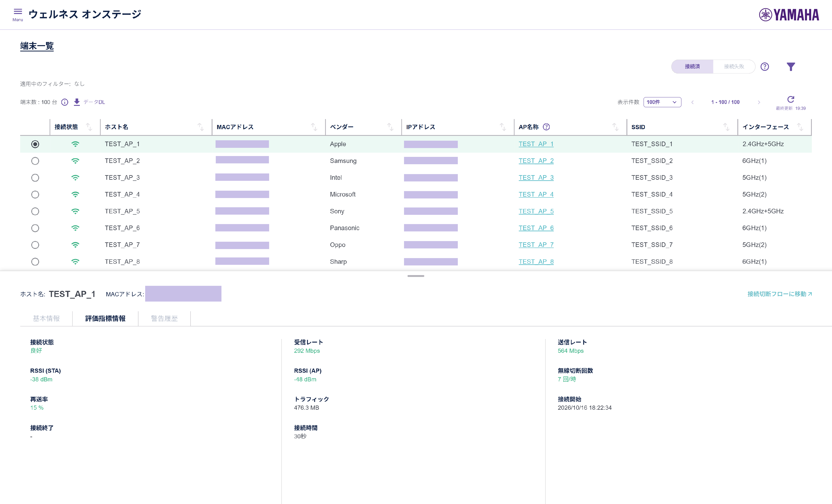Sort by インターフェース column arrows
Viewport: 832px width, 504px height.
click(800, 127)
